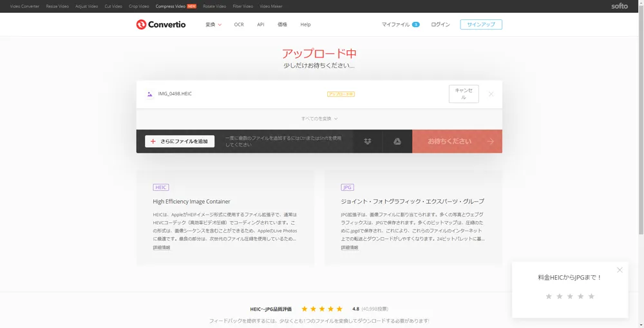
Task: Open Crop Video link
Action: pos(139,6)
